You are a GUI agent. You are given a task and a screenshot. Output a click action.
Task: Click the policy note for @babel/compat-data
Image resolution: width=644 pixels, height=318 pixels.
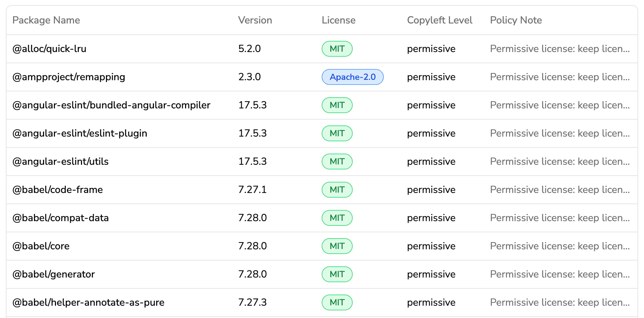point(560,218)
